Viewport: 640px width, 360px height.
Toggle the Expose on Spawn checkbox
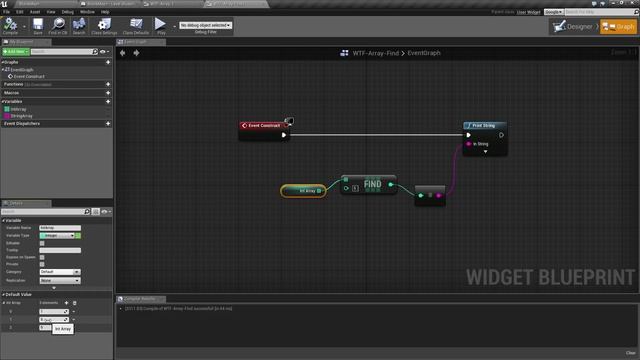pos(42,258)
